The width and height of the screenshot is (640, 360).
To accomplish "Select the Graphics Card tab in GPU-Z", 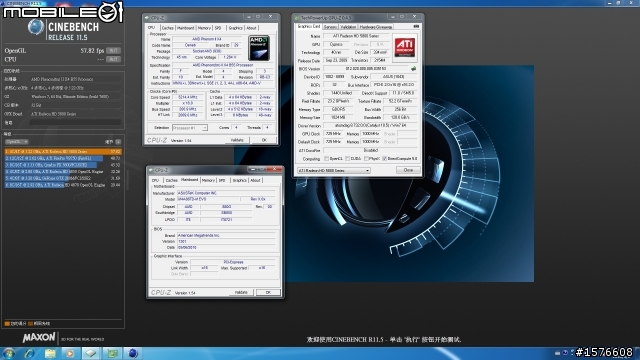I will 309,27.
